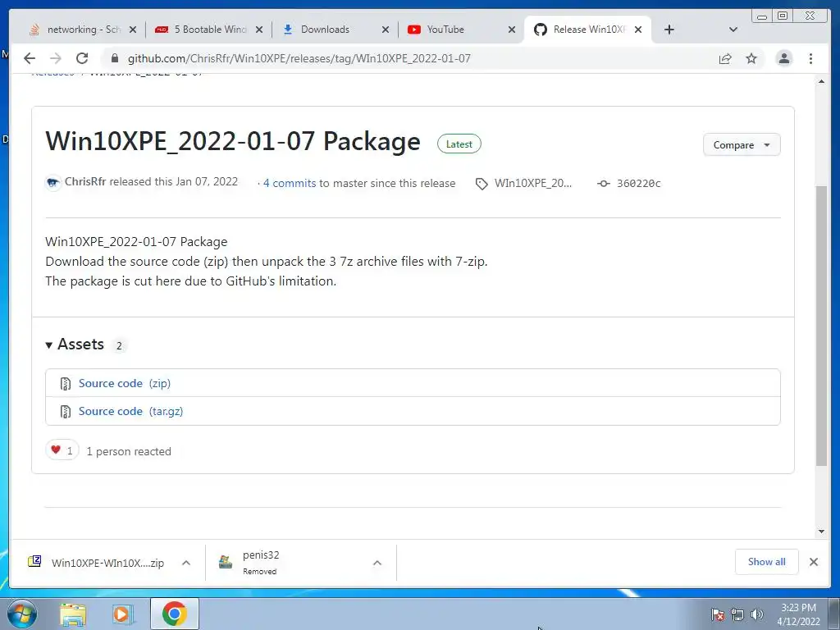The height and width of the screenshot is (630, 840).
Task: Click ChrisRfr's avatar image
Action: 53,182
